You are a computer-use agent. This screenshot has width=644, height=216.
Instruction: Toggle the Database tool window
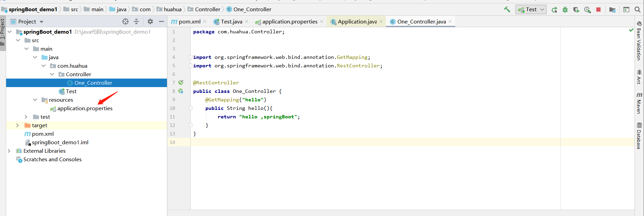point(639,135)
